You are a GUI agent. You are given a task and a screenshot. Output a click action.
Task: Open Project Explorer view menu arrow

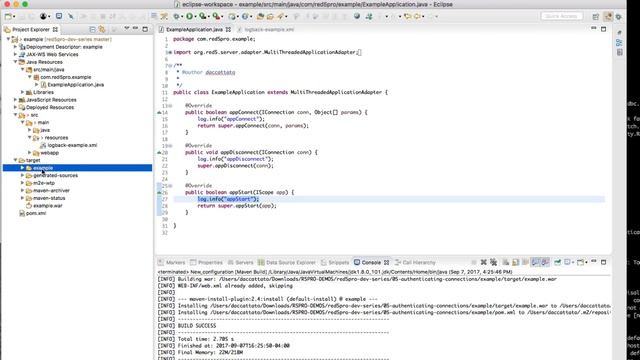[x=127, y=29]
